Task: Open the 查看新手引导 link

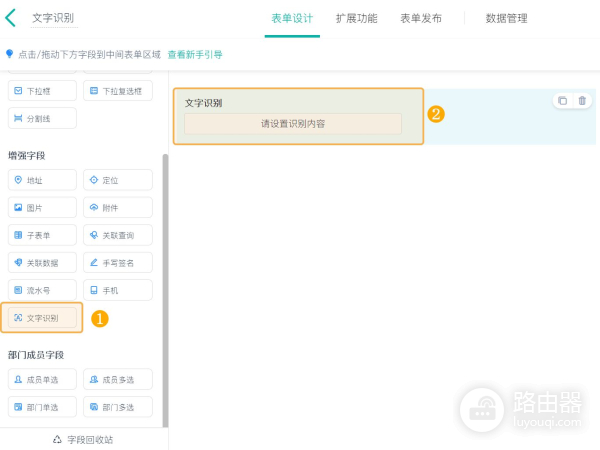Action: (x=195, y=55)
